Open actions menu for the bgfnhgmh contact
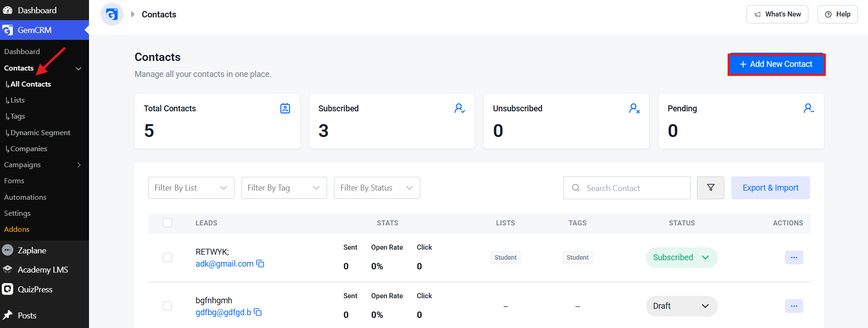The image size is (868, 328). click(x=794, y=306)
